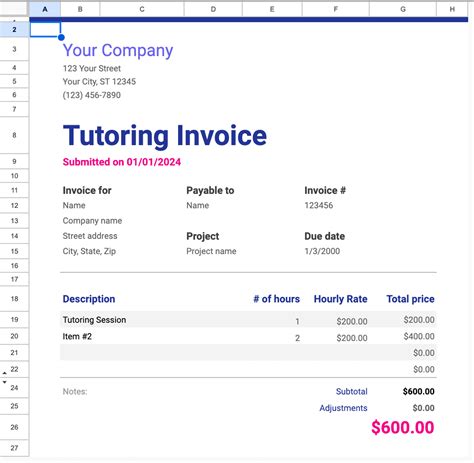Click the blue selection fill handle
474x463 pixels.
click(x=61, y=37)
